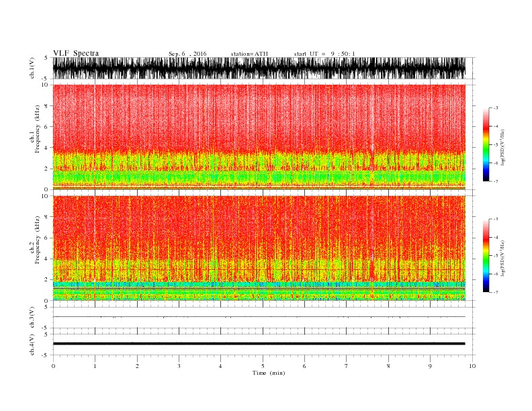Click the ch.2 spectrogram color bar
Viewport: 532px width, 411px height.
coord(486,256)
